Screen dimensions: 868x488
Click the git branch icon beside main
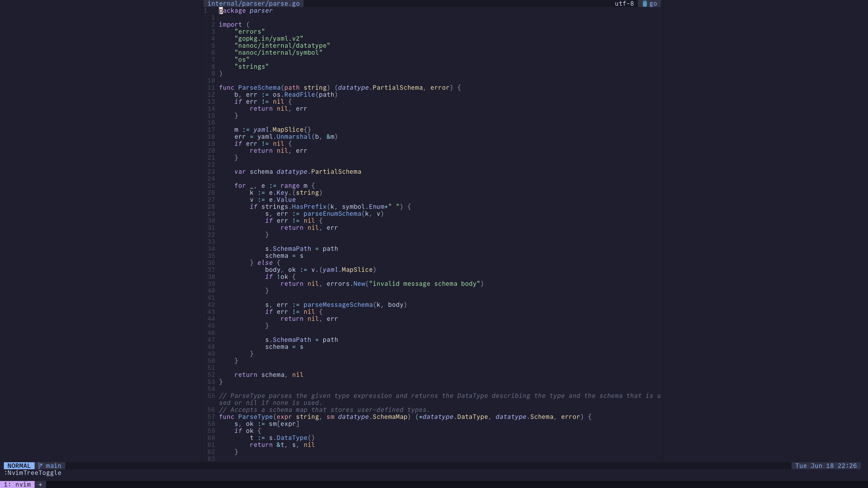pos(40,466)
